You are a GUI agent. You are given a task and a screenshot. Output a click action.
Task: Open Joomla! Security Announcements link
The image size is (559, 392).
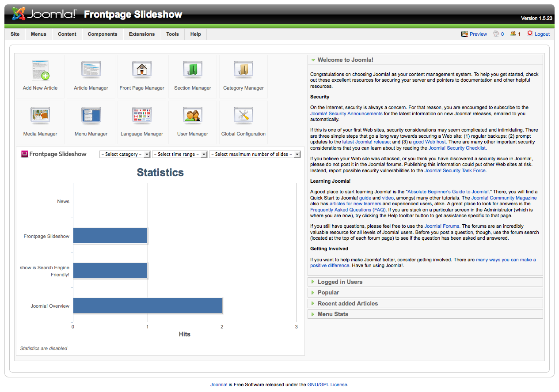click(346, 113)
